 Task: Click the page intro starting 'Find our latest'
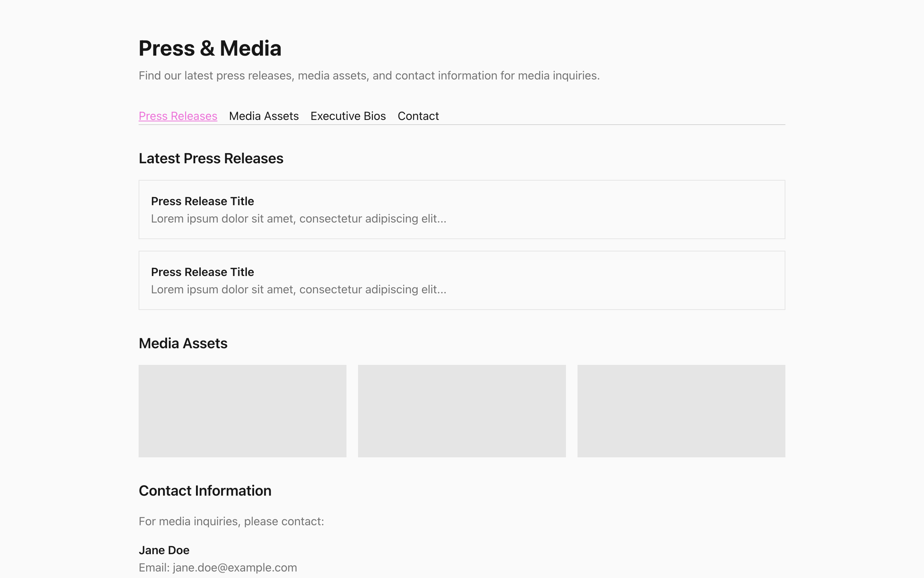click(x=369, y=75)
